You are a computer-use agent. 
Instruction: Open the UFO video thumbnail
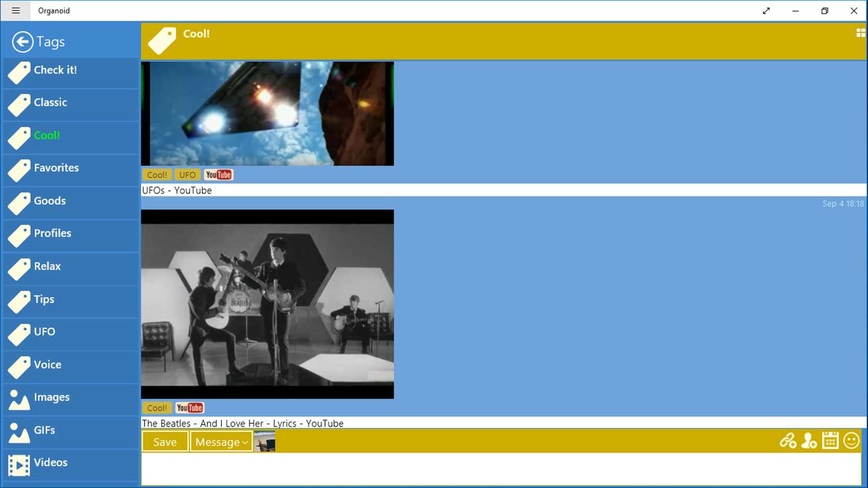[267, 113]
